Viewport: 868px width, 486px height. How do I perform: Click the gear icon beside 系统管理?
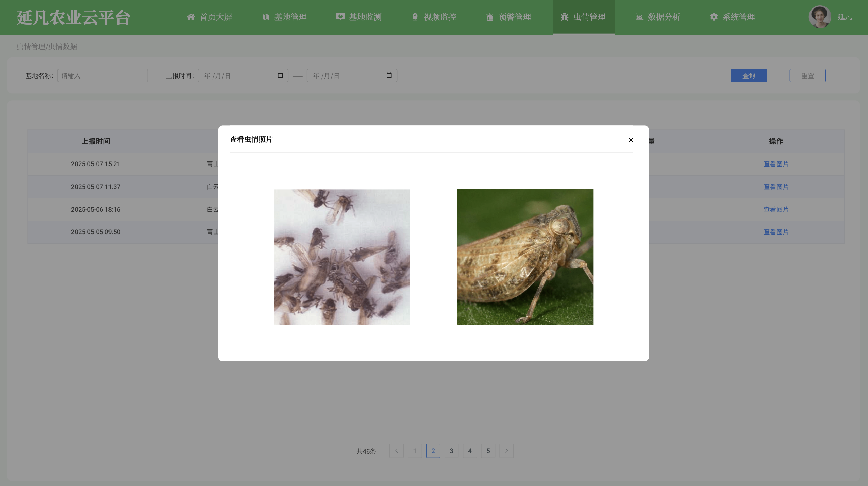(714, 17)
